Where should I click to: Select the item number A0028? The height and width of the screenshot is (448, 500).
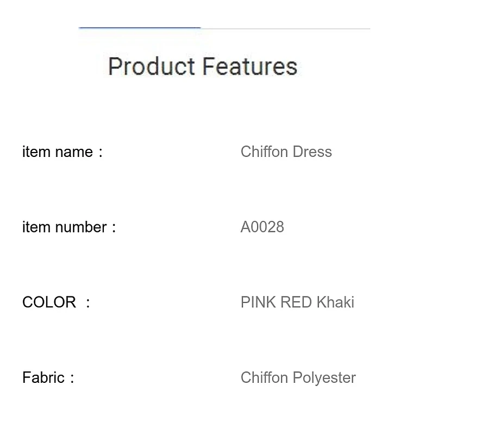pyautogui.click(x=262, y=227)
